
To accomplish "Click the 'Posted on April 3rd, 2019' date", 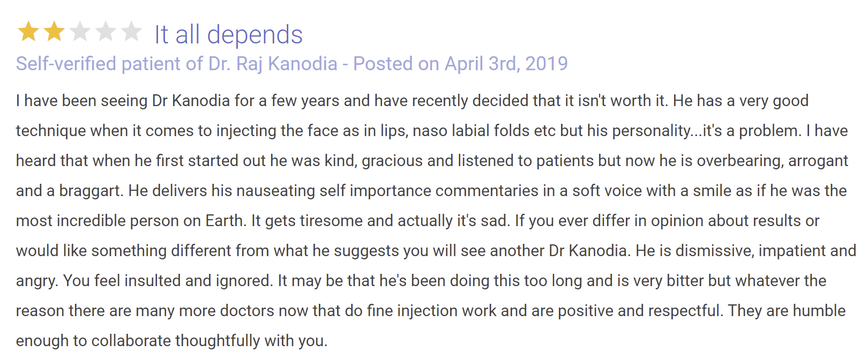I will click(460, 64).
